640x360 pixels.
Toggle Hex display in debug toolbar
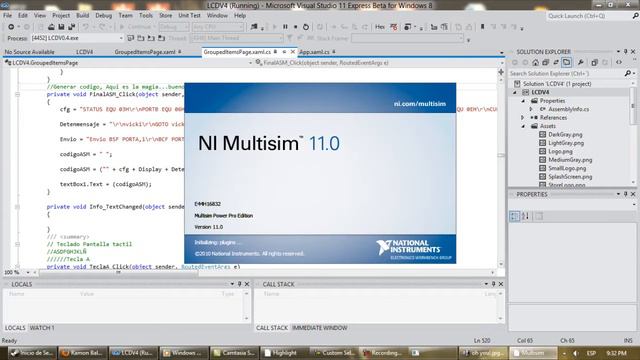(380, 27)
